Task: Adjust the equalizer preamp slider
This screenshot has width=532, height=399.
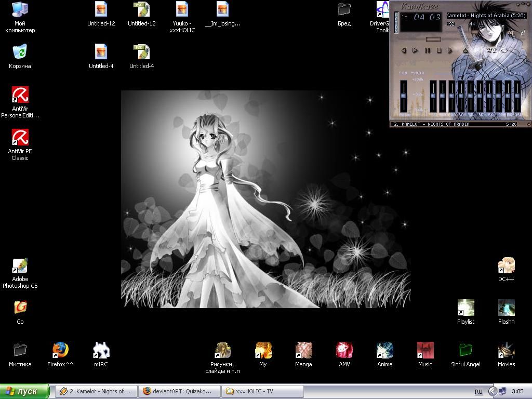Action: click(x=403, y=96)
